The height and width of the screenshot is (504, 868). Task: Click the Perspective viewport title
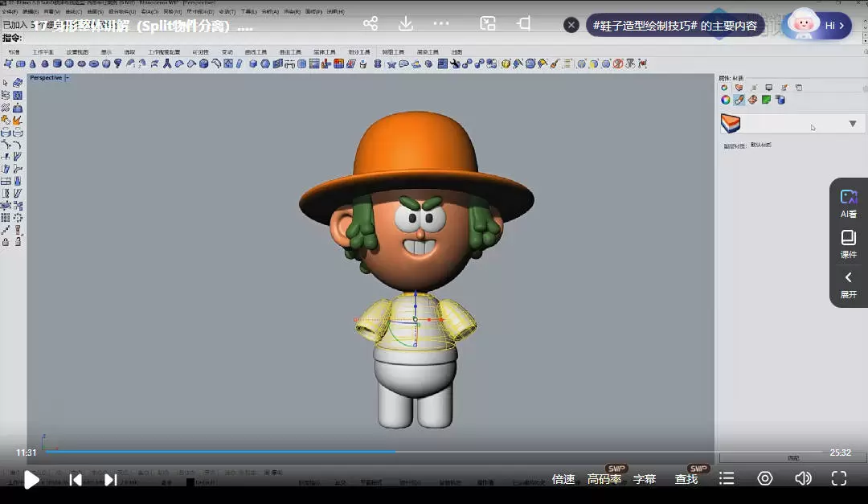[x=46, y=78]
